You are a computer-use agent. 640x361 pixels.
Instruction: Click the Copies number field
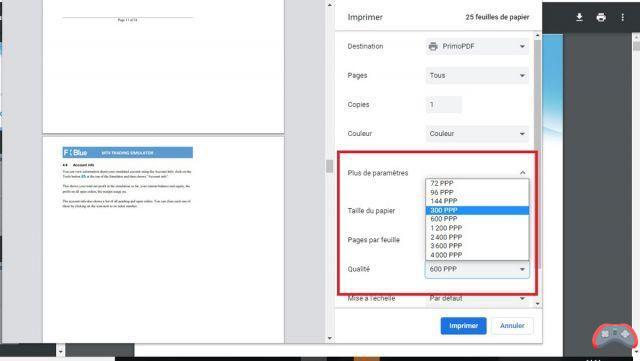pos(444,105)
